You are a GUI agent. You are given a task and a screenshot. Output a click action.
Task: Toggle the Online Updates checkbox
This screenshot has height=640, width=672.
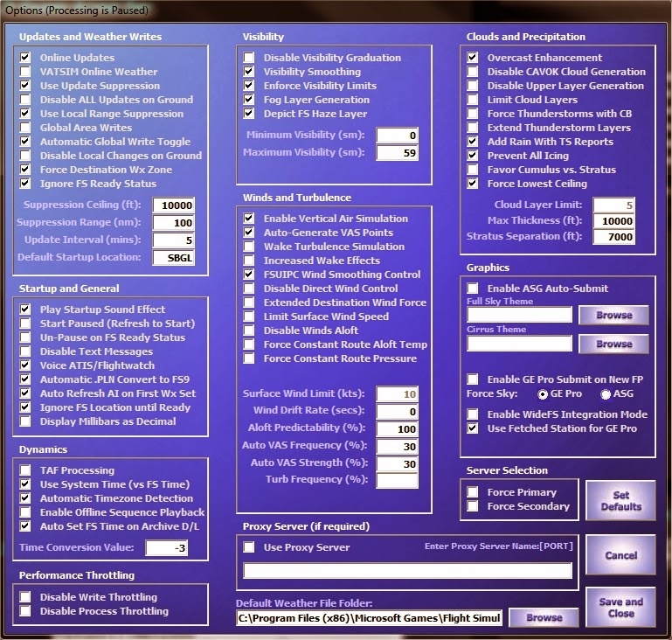click(x=25, y=58)
